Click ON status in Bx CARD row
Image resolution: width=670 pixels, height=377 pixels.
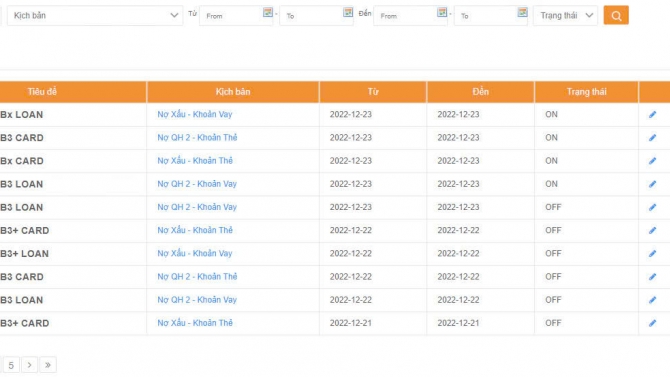click(x=551, y=161)
